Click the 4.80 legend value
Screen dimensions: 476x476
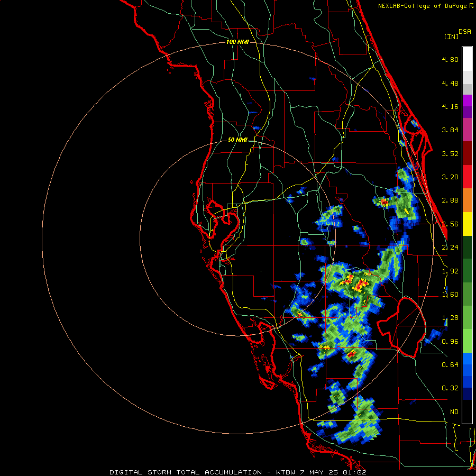(x=450, y=59)
